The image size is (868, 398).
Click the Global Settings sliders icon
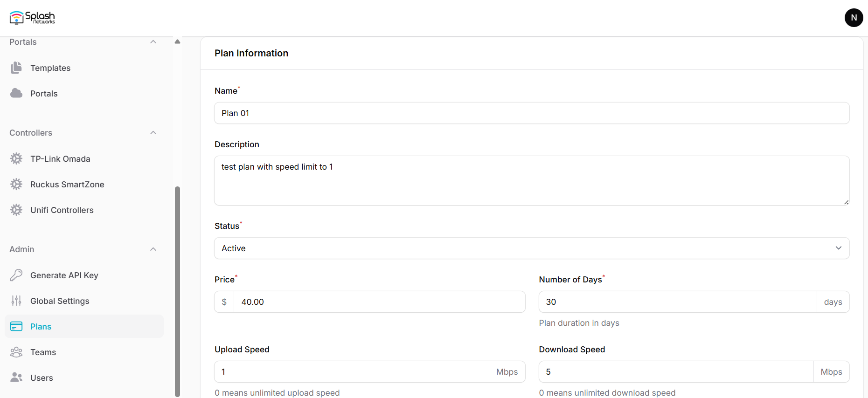point(16,301)
